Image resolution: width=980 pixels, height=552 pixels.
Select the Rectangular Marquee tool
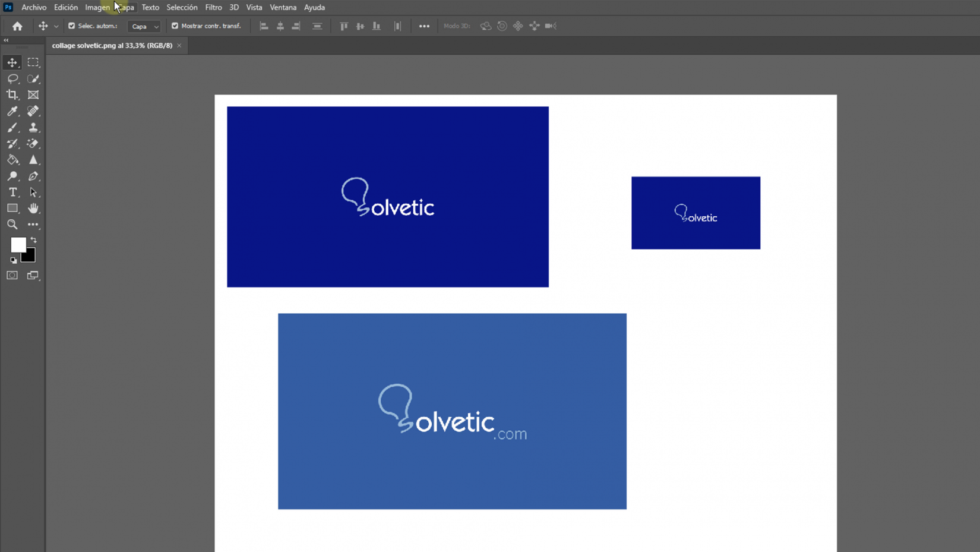pos(33,62)
